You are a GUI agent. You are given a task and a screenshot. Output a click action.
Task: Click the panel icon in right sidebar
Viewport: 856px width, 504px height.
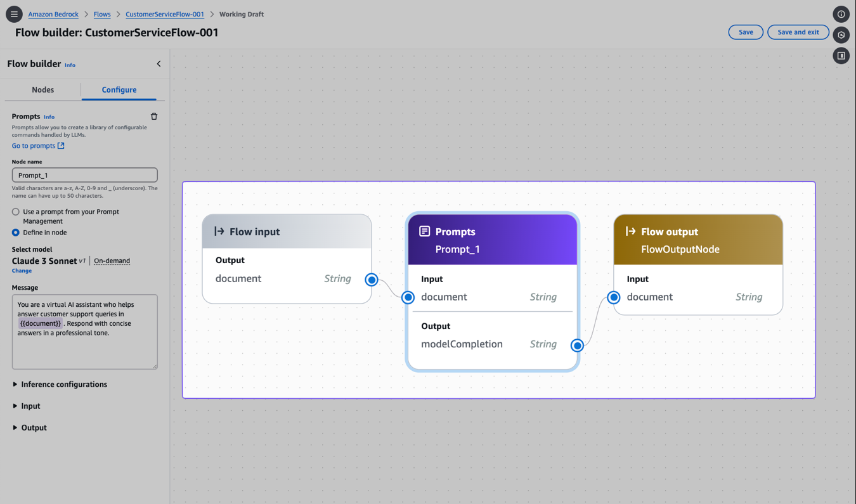point(841,56)
